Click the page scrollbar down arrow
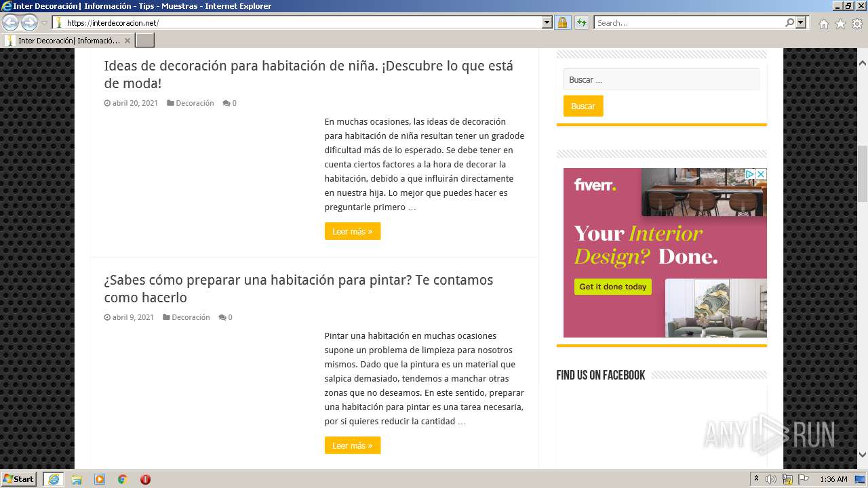 (x=863, y=455)
